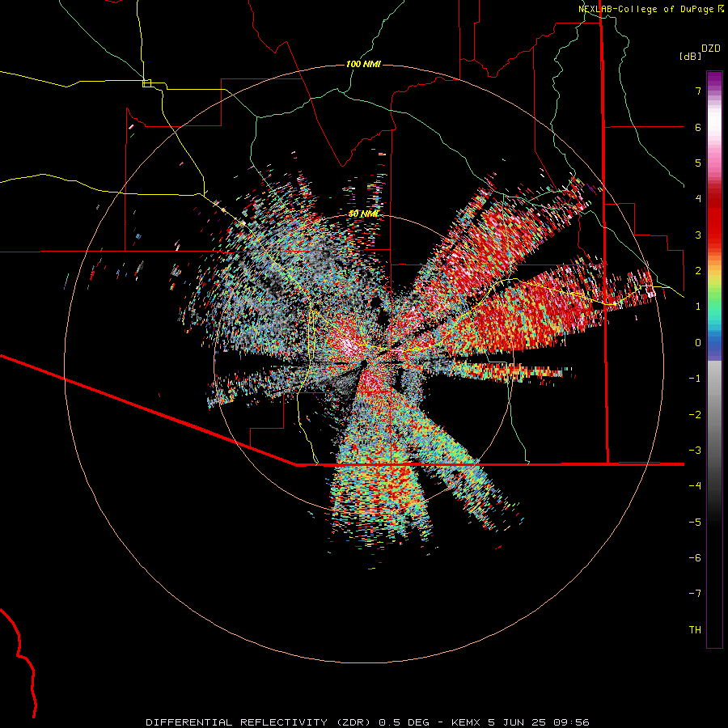Viewport: 728px width, 728px height.
Task: Click the -4 value on the color scale
Action: tap(695, 486)
